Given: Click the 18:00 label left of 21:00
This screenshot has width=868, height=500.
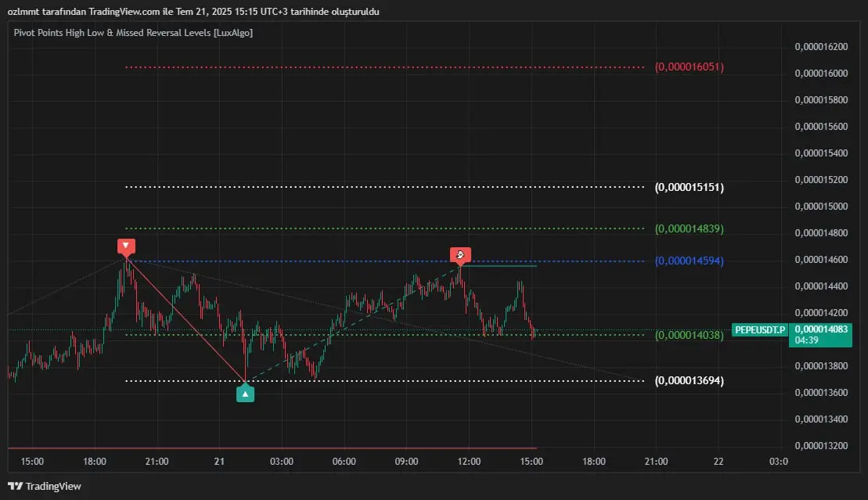Looking at the screenshot, I should 95,461.
